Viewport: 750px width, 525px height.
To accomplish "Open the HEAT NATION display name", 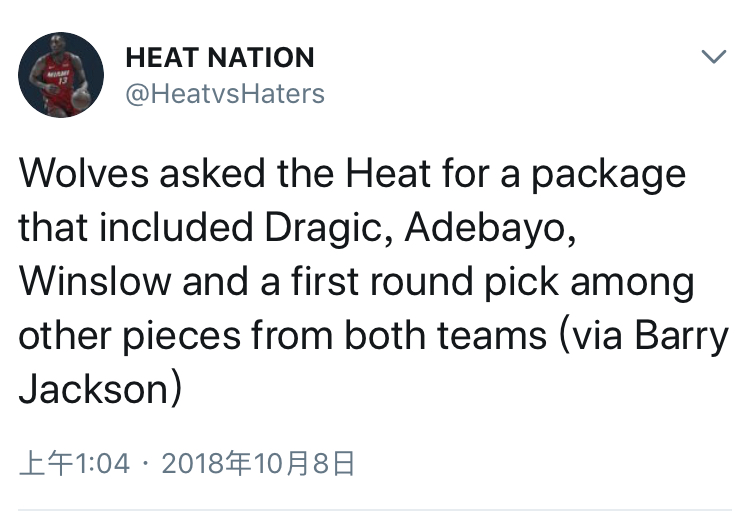I will pyautogui.click(x=220, y=58).
